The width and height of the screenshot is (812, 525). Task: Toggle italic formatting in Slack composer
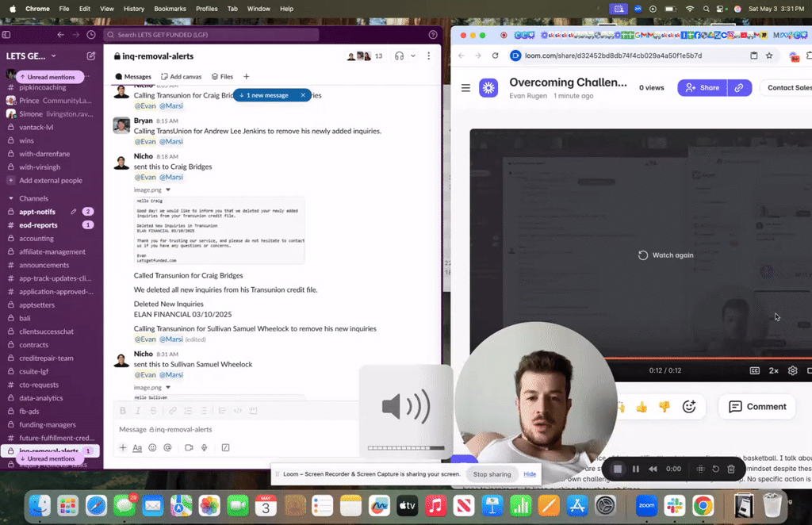point(138,411)
